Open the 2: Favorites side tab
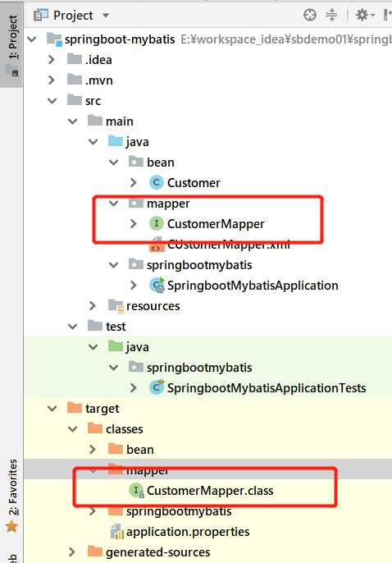The height and width of the screenshot is (563, 392). point(12,487)
